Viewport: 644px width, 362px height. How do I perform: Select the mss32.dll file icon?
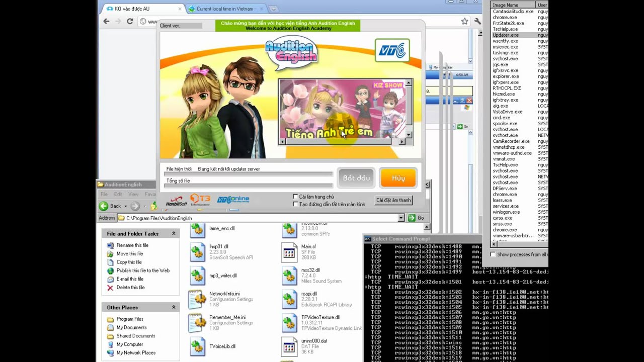point(289,276)
